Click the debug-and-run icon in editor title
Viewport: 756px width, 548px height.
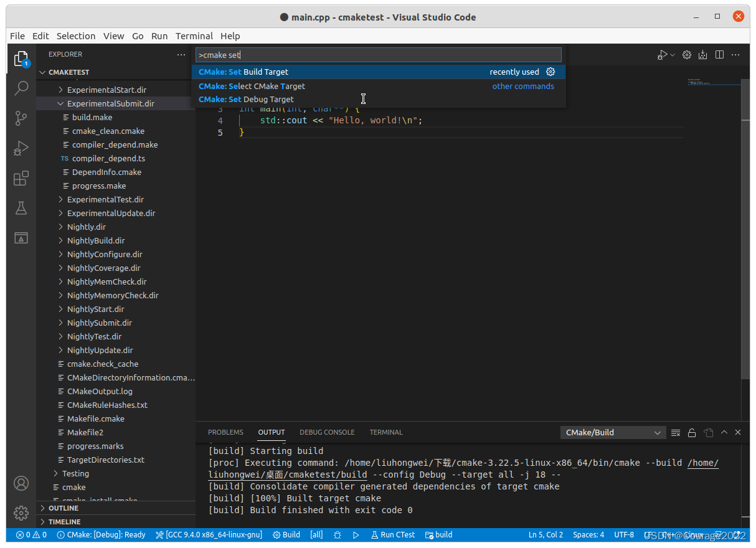point(663,55)
